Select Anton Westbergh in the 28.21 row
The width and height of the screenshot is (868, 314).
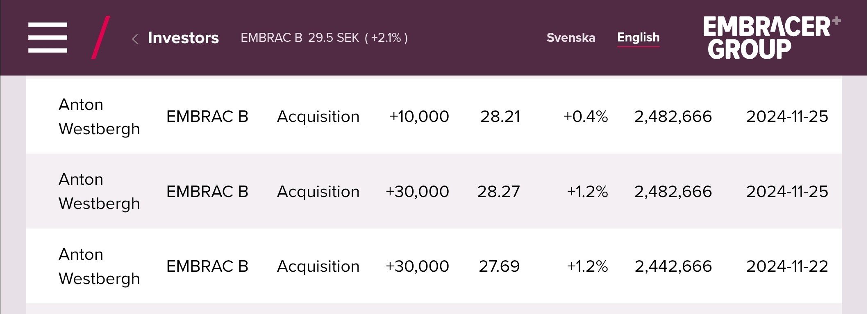[x=99, y=117]
